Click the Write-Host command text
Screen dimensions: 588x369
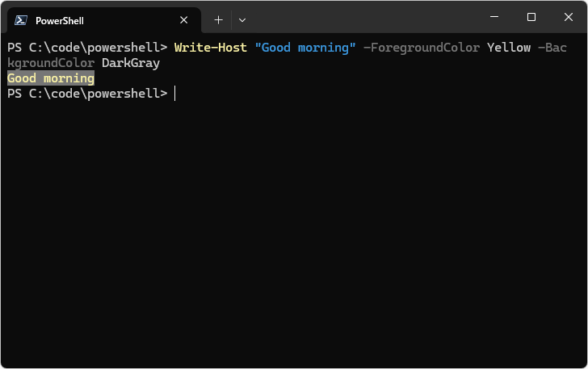(210, 48)
